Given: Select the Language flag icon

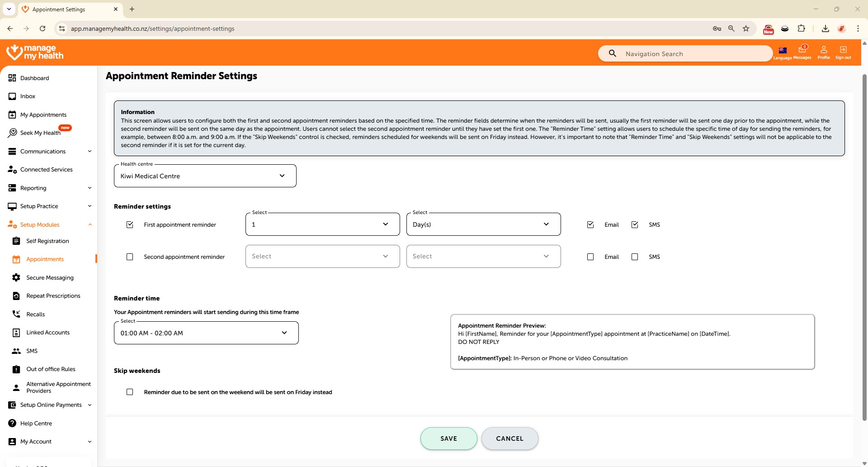Looking at the screenshot, I should point(783,50).
